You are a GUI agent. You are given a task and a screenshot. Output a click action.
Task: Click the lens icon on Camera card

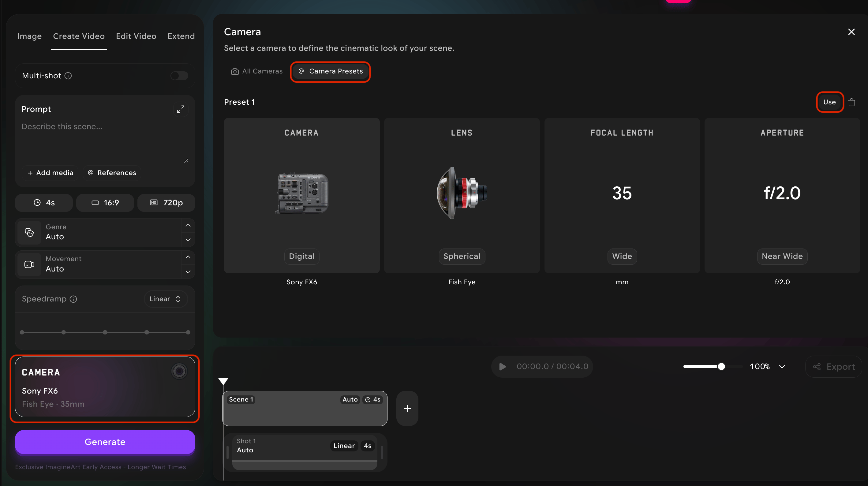(x=179, y=372)
